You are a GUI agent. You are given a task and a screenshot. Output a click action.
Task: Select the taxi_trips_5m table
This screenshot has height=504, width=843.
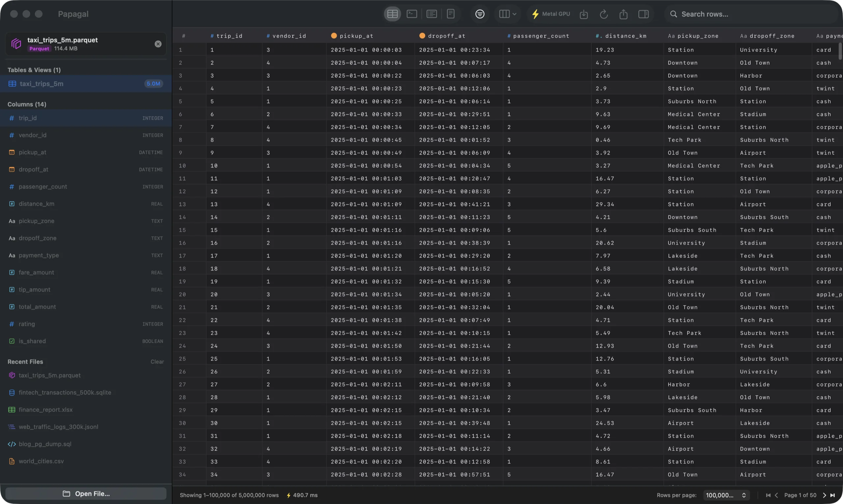tap(86, 84)
